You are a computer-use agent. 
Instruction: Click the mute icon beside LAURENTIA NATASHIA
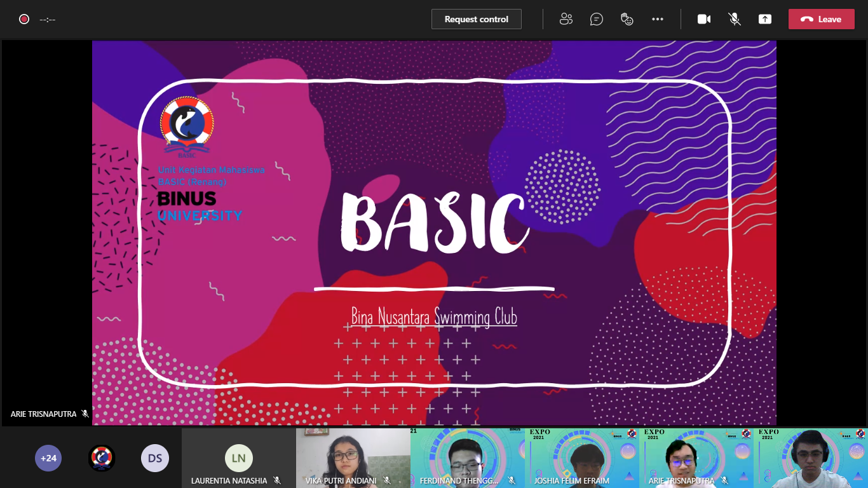click(x=277, y=481)
